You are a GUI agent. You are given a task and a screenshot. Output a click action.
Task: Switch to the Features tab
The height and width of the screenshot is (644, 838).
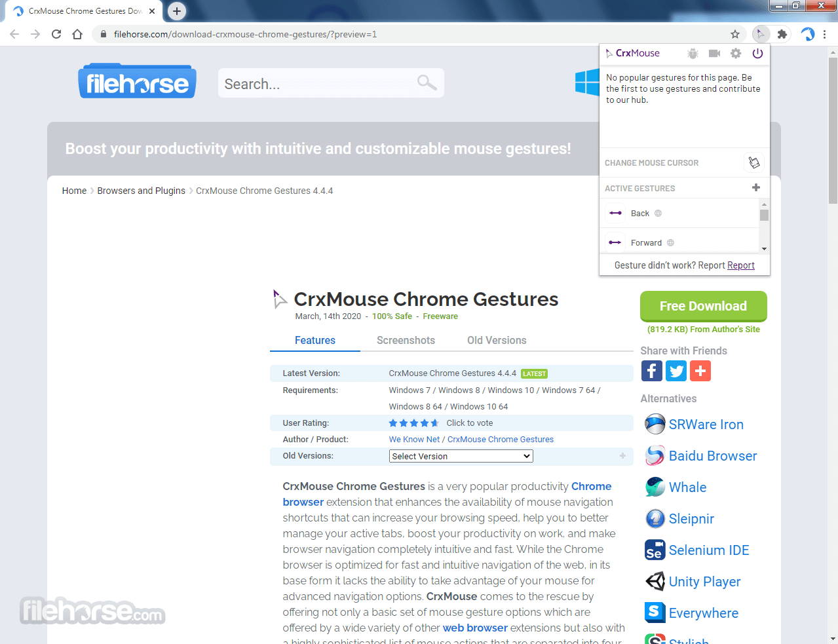[315, 340]
